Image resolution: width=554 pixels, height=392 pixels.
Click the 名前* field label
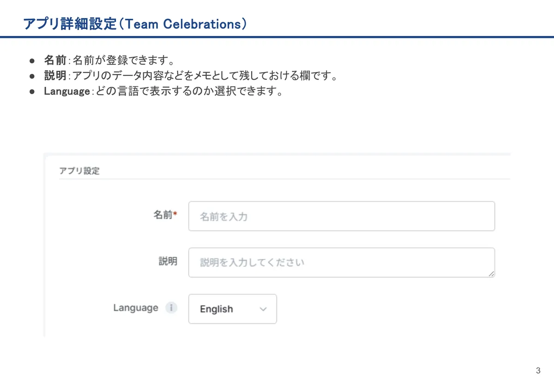[x=165, y=215]
